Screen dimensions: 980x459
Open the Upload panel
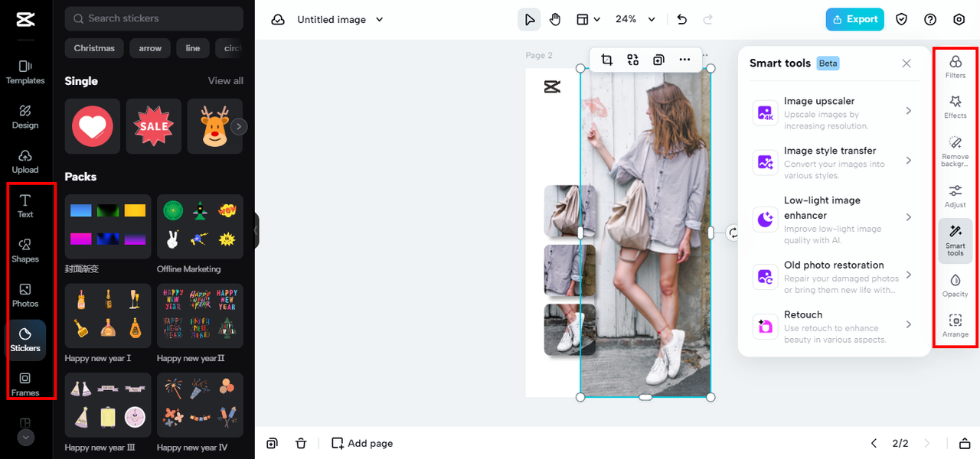[x=25, y=161]
